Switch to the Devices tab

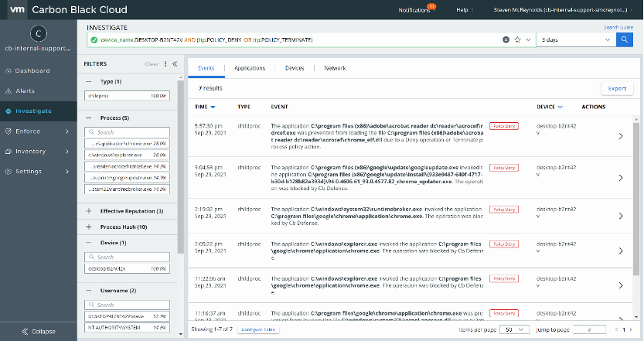(295, 68)
